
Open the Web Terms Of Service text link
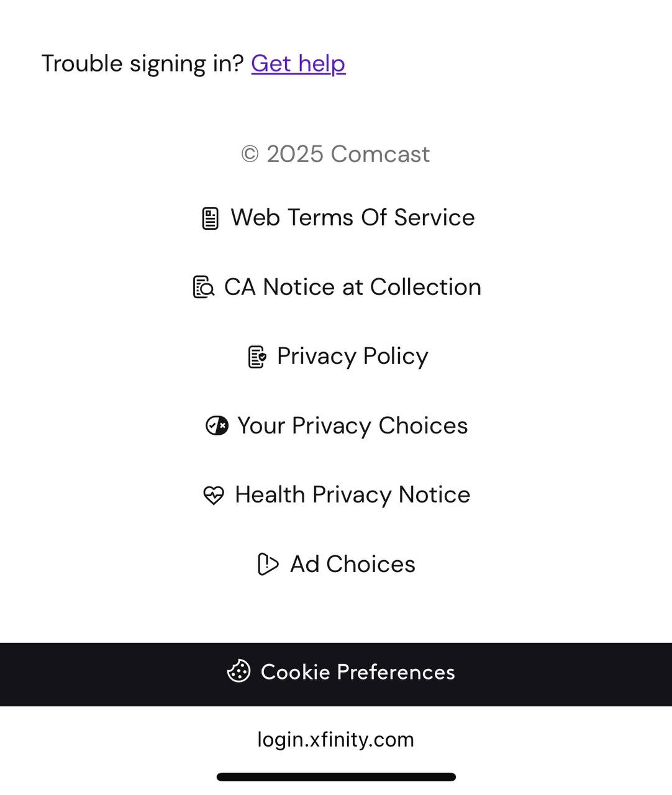(x=352, y=217)
